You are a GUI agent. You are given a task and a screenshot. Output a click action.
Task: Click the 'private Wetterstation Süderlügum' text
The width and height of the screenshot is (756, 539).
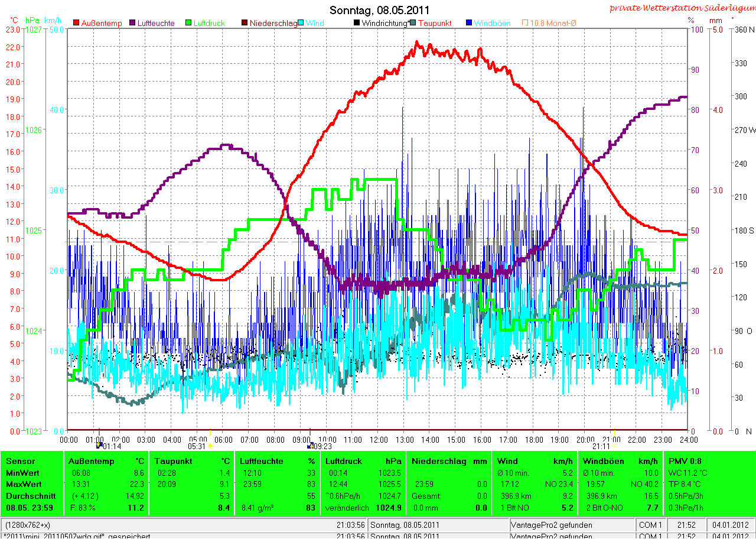pyautogui.click(x=682, y=8)
